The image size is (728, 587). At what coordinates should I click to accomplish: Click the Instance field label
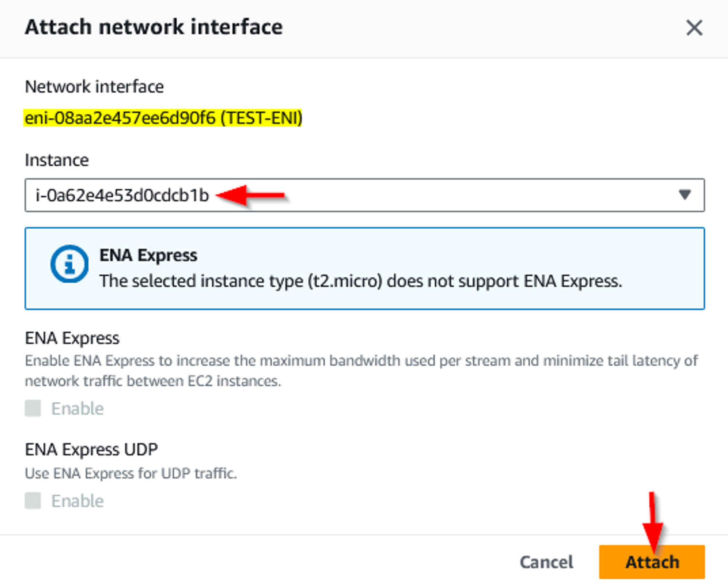pos(56,159)
